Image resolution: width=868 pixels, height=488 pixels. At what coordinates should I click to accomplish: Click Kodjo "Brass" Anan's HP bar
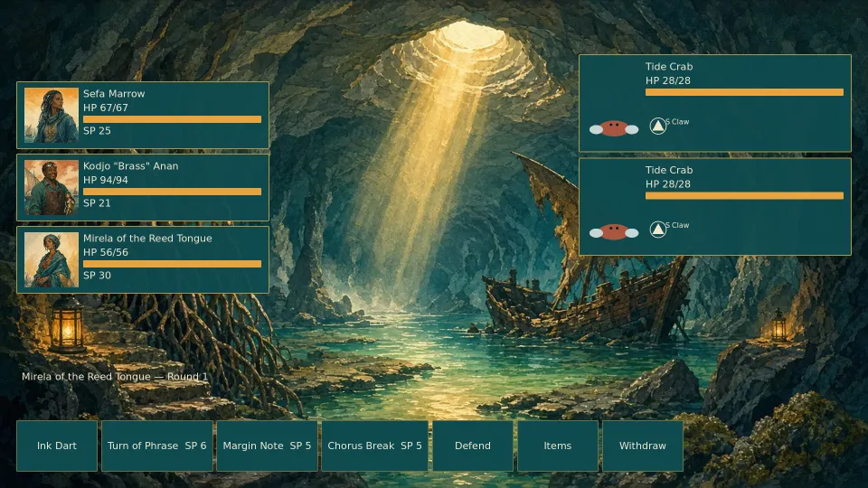[x=172, y=192]
